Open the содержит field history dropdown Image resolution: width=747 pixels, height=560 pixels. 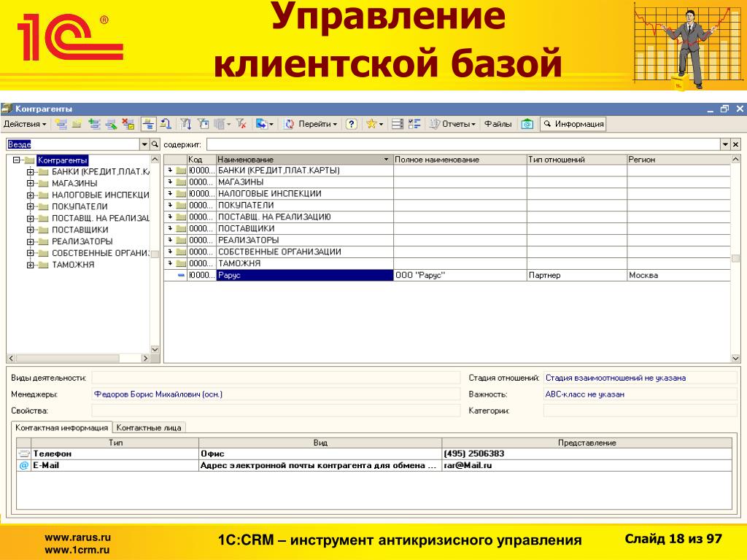[725, 144]
